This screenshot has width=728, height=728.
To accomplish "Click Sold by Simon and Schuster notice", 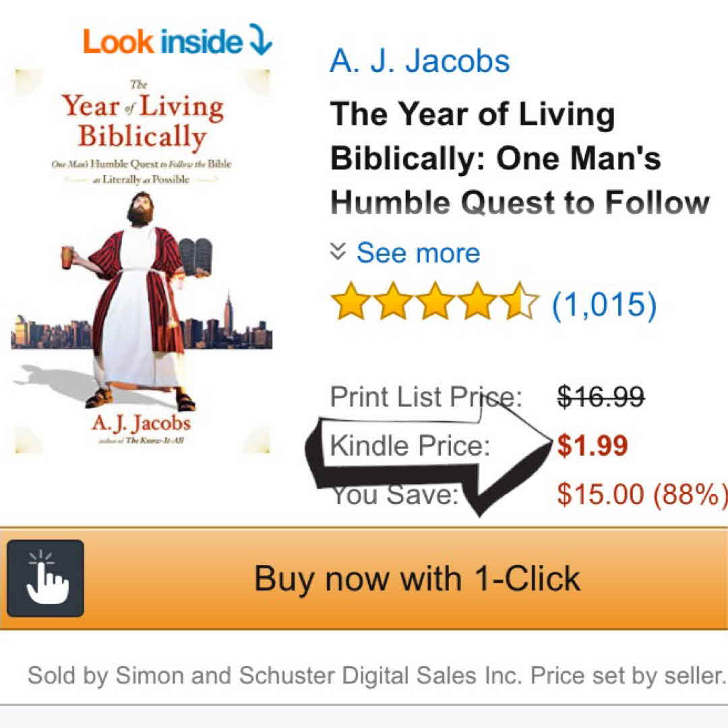I will tap(377, 675).
